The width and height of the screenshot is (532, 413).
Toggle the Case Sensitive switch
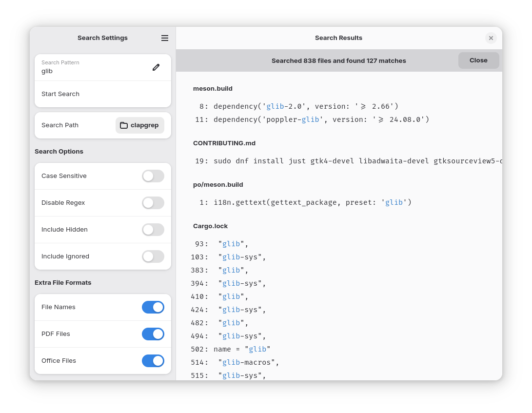click(153, 176)
